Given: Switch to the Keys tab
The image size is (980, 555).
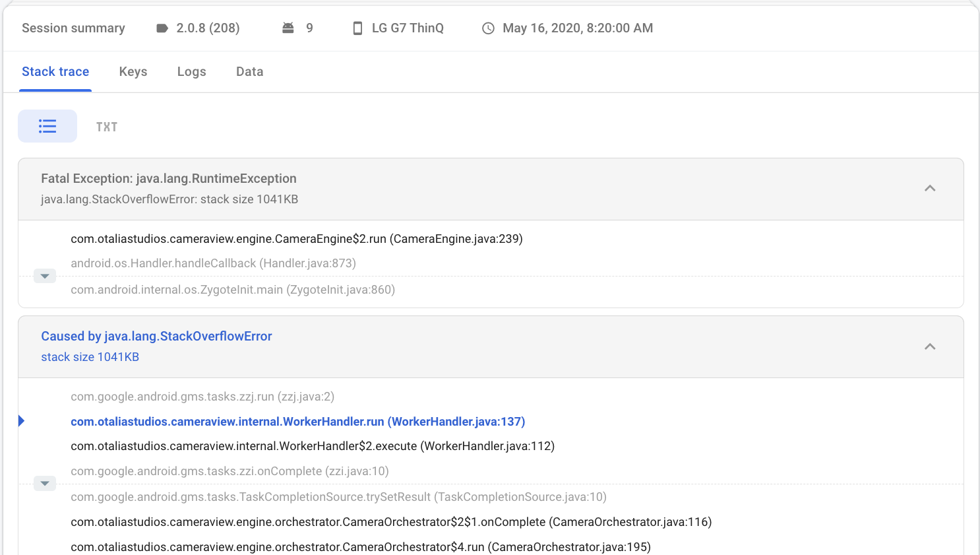Looking at the screenshot, I should [133, 71].
